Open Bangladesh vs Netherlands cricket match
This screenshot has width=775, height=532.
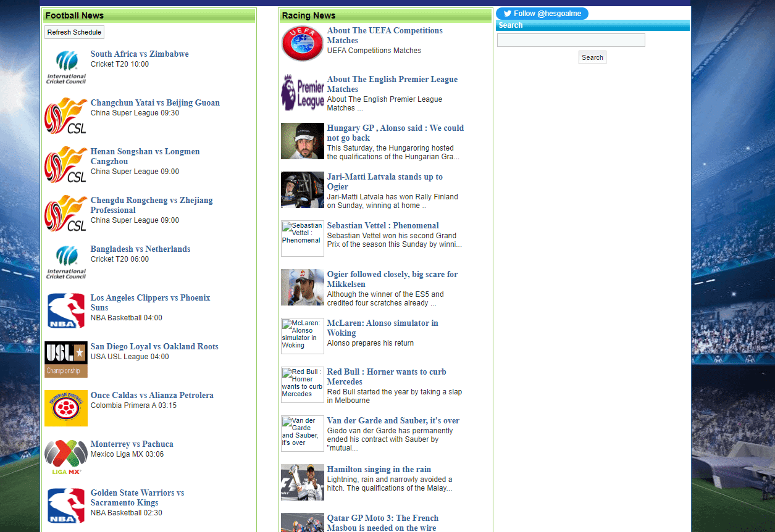(140, 249)
